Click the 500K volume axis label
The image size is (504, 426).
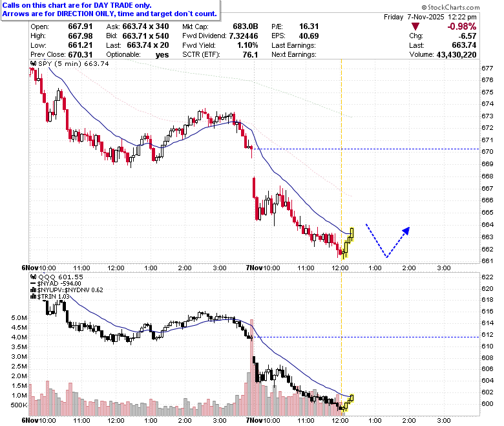pyautogui.click(x=19, y=405)
